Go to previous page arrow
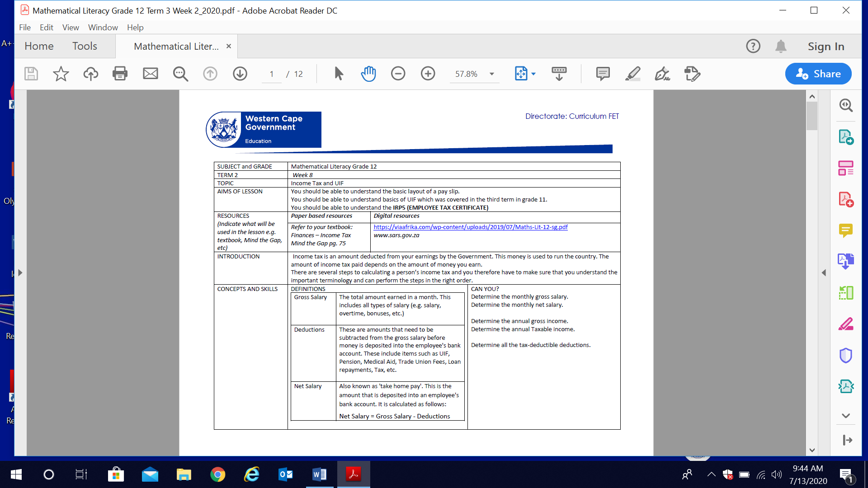This screenshot has height=488, width=868. pos(210,74)
